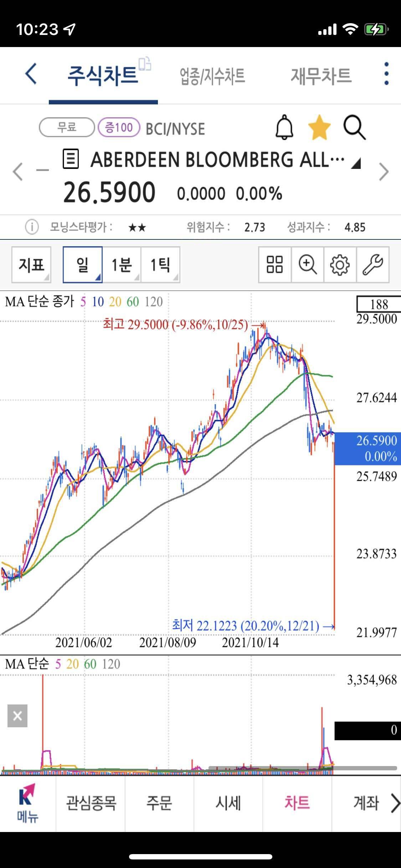Tap the 2021/10/14 date label
The width and height of the screenshot is (401, 868).
pyautogui.click(x=250, y=642)
